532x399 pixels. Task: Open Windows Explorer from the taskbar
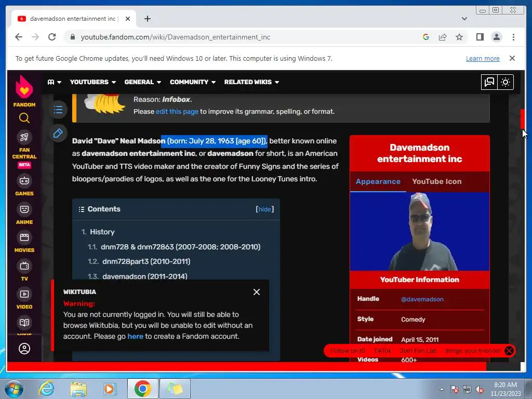pyautogui.click(x=78, y=389)
